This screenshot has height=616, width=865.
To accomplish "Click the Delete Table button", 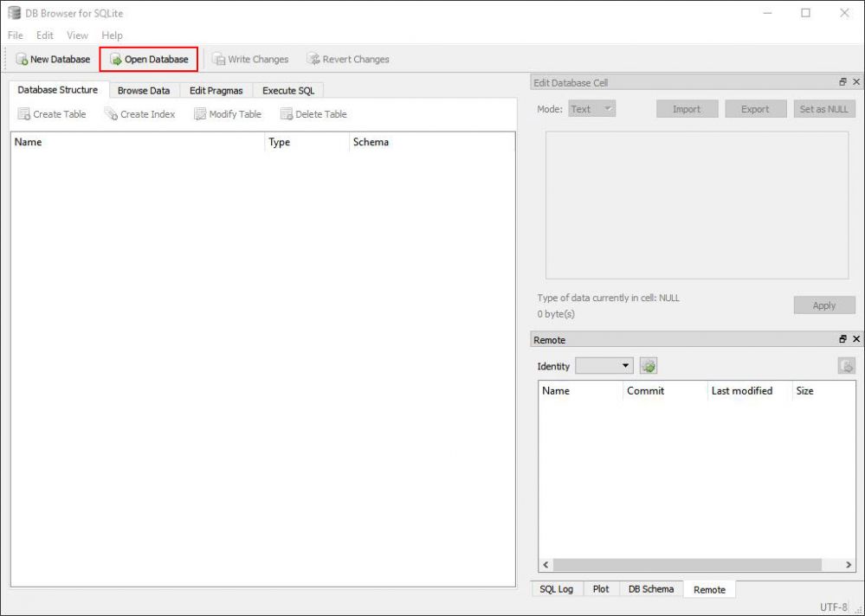I will 313,114.
